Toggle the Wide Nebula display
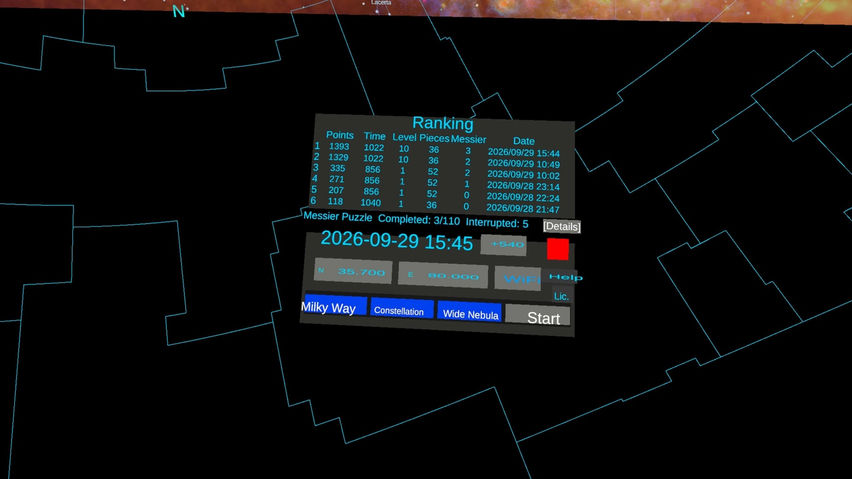852x479 pixels. pos(469,311)
